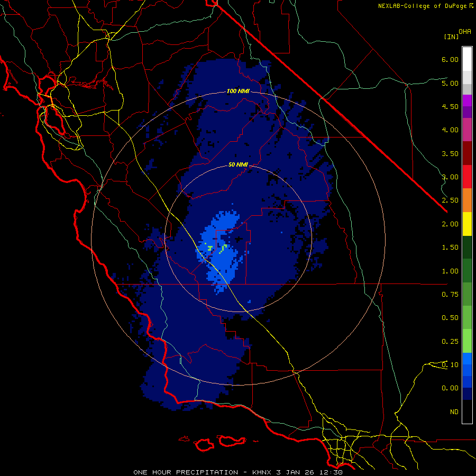Click the 50 NMI range ring label
This screenshot has height=476, width=476.
click(x=238, y=164)
